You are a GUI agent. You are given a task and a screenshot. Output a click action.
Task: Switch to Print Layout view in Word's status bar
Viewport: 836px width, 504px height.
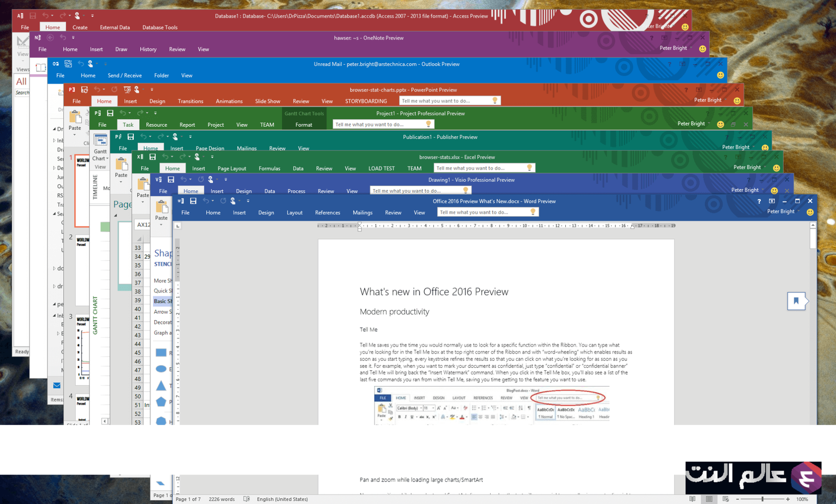pos(709,499)
